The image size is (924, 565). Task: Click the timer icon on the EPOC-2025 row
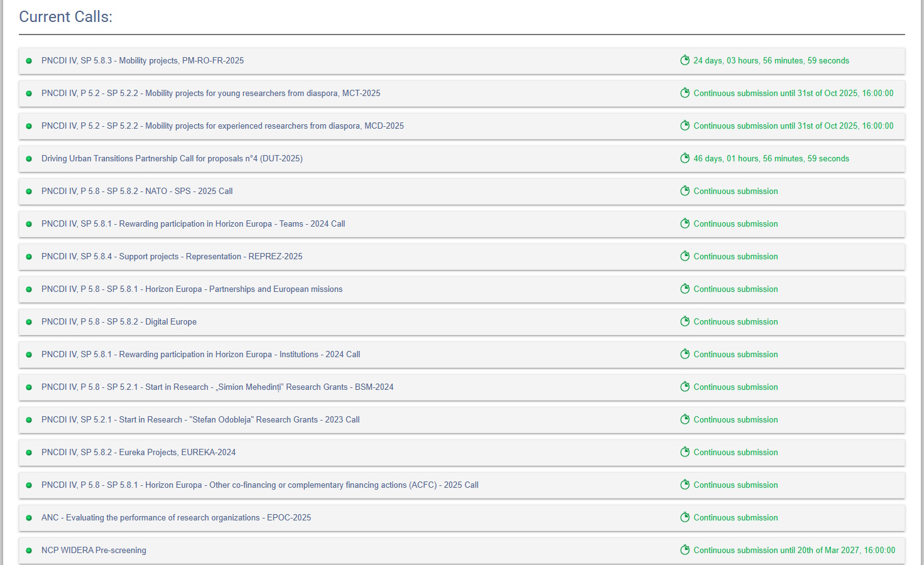click(x=685, y=517)
